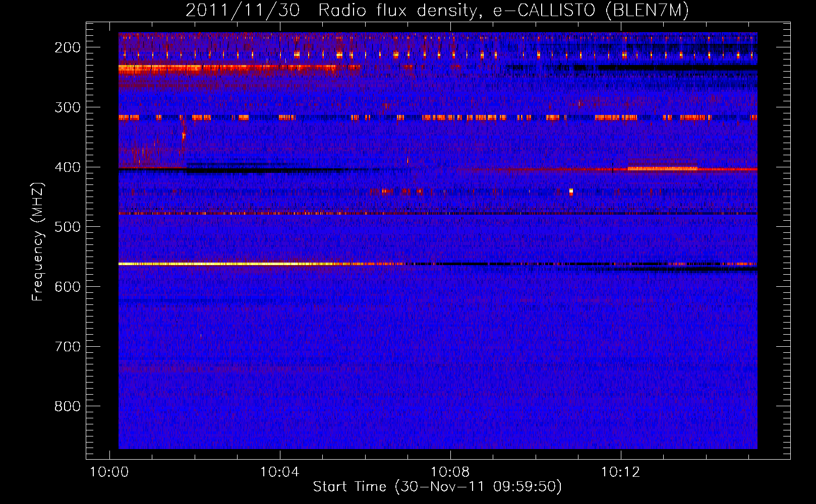Screen dimensions: 816x504
Task: Click the 'Frequency (MHZ)' axis label
Action: coord(38,241)
